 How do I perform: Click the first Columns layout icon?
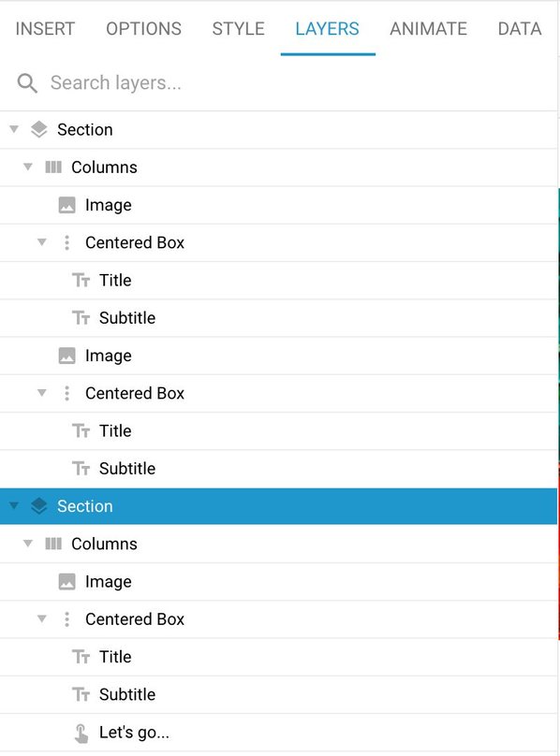[53, 167]
